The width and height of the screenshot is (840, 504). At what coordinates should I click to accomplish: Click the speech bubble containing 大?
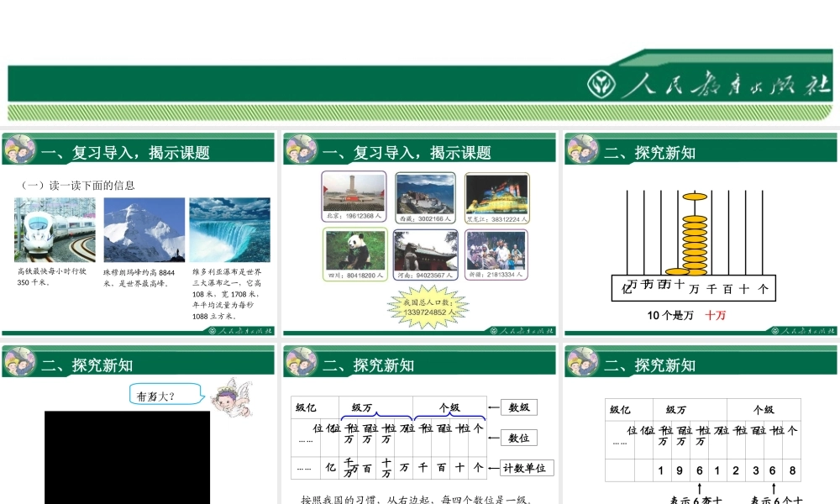coord(165,394)
